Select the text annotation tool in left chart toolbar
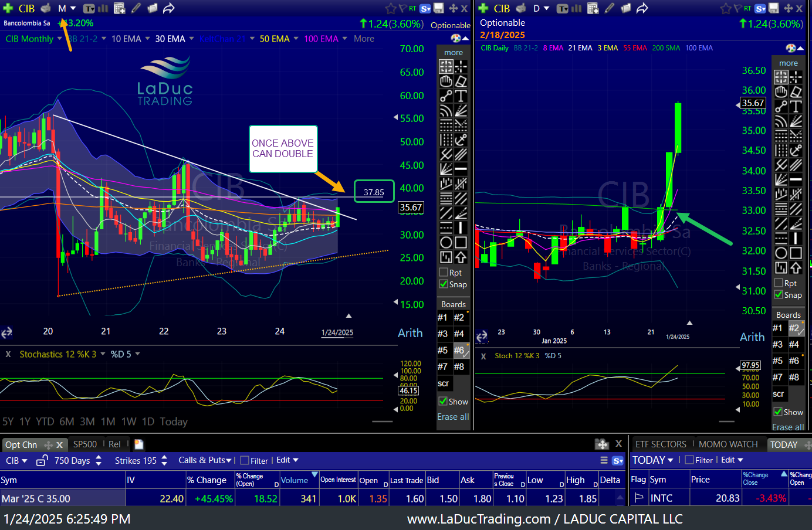 click(461, 96)
